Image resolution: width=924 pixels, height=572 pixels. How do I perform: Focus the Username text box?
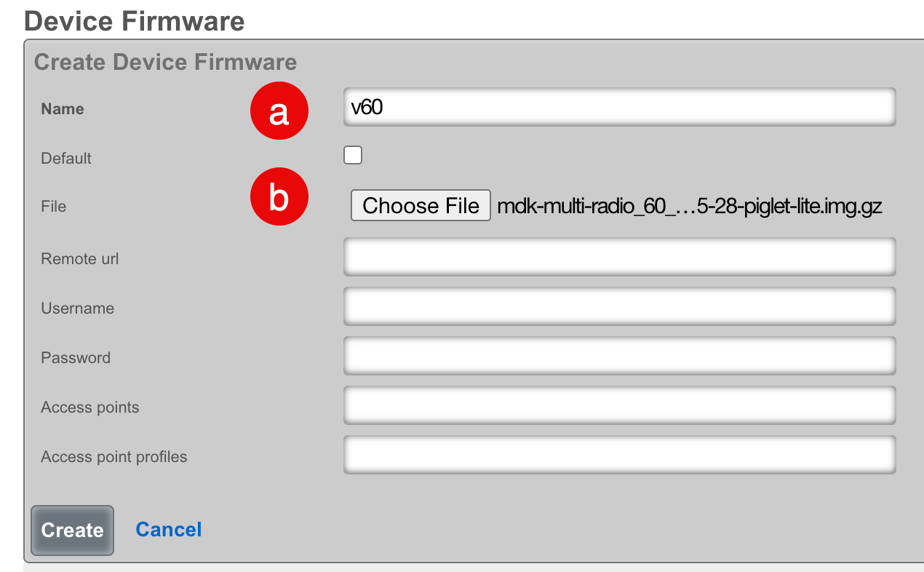pos(619,307)
